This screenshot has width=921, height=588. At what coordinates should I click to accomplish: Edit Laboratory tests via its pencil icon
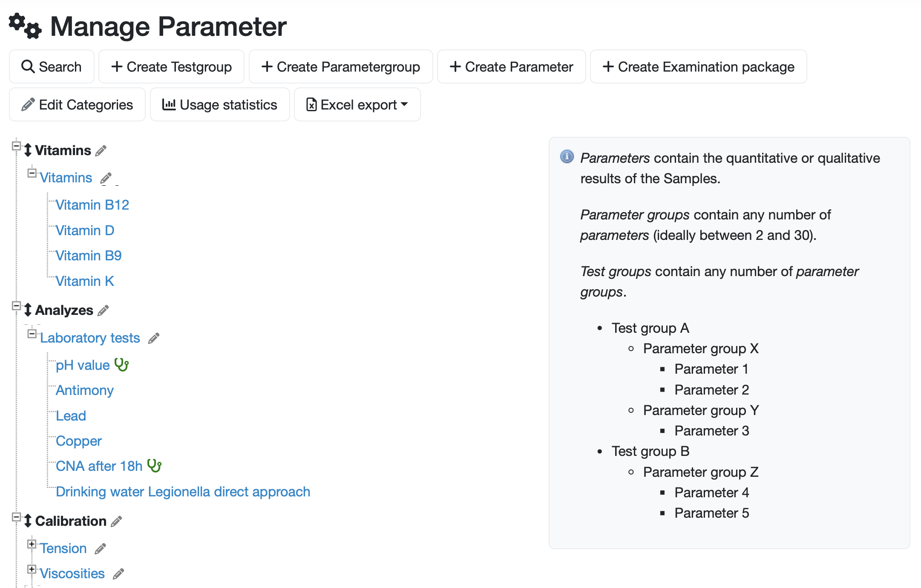pyautogui.click(x=154, y=338)
